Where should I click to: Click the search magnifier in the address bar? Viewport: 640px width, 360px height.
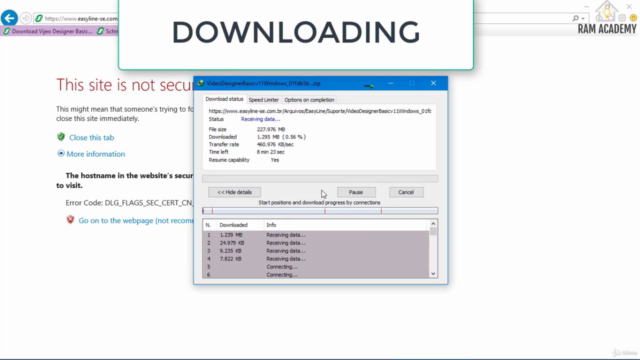(x=576, y=18)
